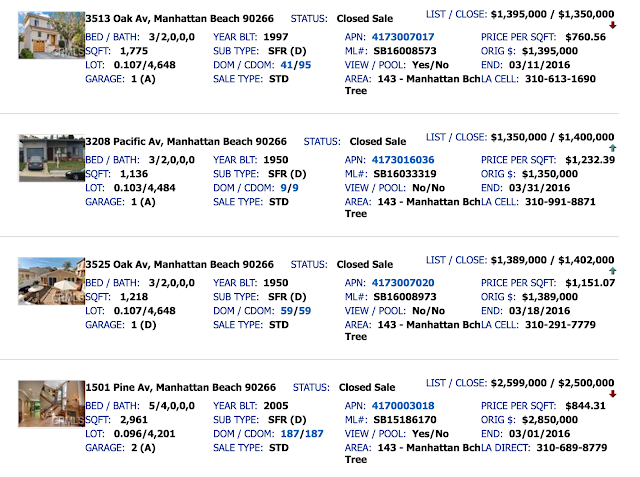The image size is (640, 477).
Task: Click end date 03/11/2016
Action: [540, 65]
